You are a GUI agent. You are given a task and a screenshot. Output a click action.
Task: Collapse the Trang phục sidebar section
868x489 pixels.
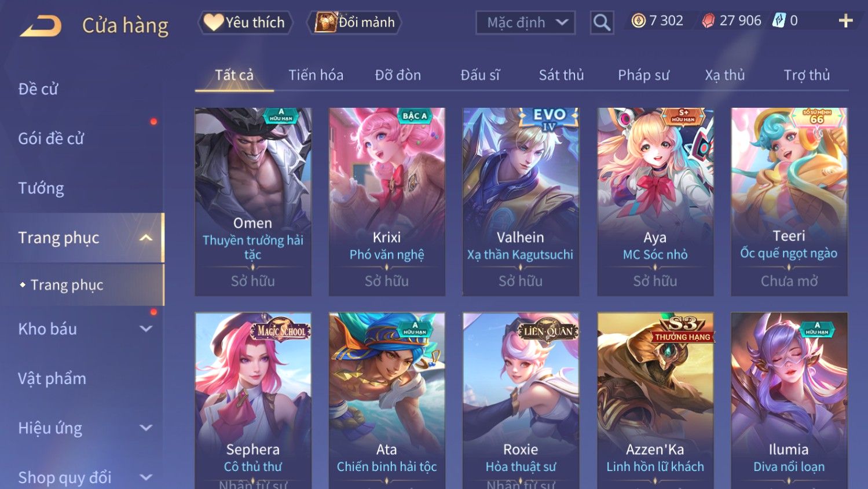coord(146,238)
